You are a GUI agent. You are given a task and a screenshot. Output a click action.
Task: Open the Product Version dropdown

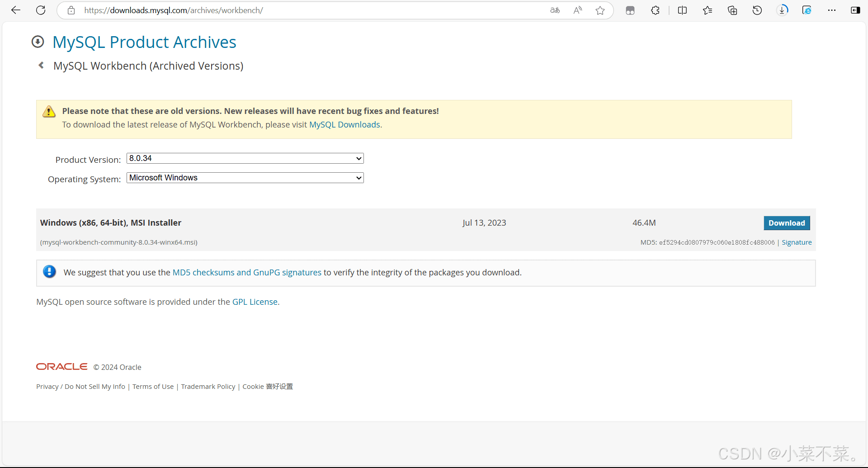point(245,158)
